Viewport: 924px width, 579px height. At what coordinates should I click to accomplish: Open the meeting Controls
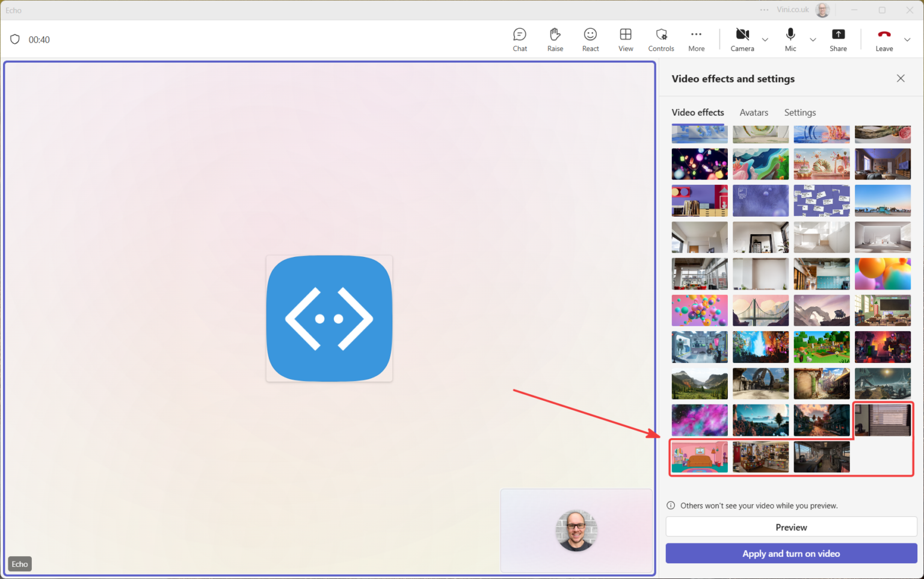[x=661, y=40]
